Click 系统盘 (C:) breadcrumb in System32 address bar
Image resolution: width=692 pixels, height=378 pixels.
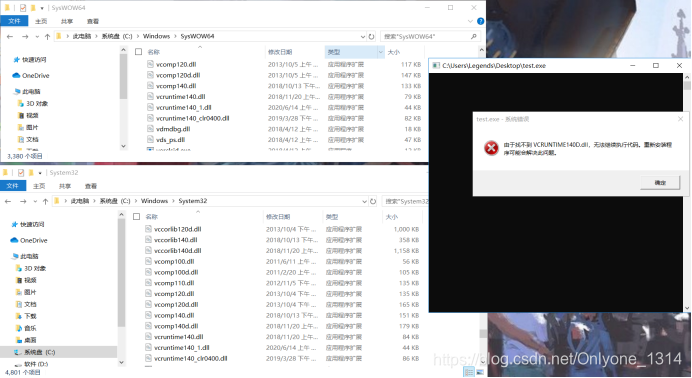tap(115, 201)
